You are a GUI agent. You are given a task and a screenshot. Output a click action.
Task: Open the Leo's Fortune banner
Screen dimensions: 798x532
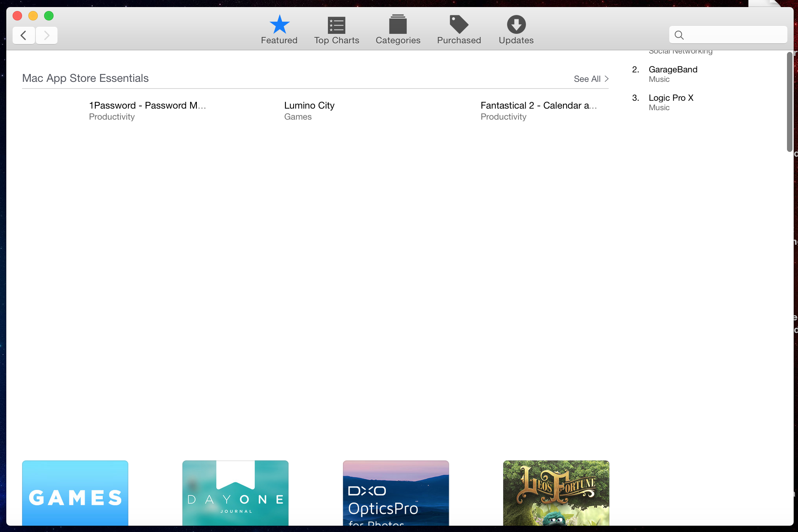tap(556, 493)
